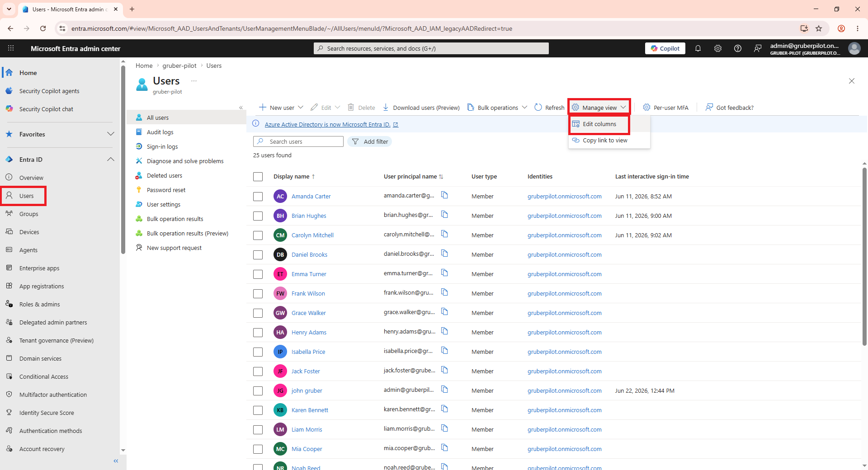Open Sign-in logs in Users menu

coord(162,147)
